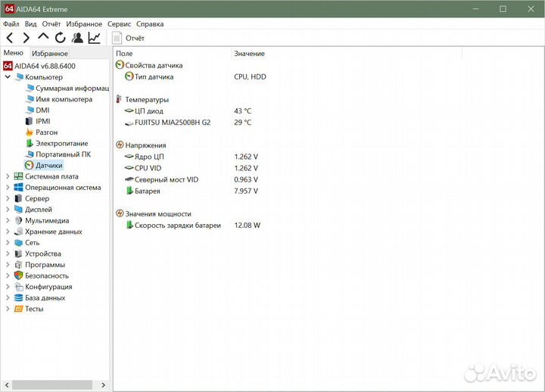
Task: Click the Значение column header
Action: pyautogui.click(x=249, y=54)
